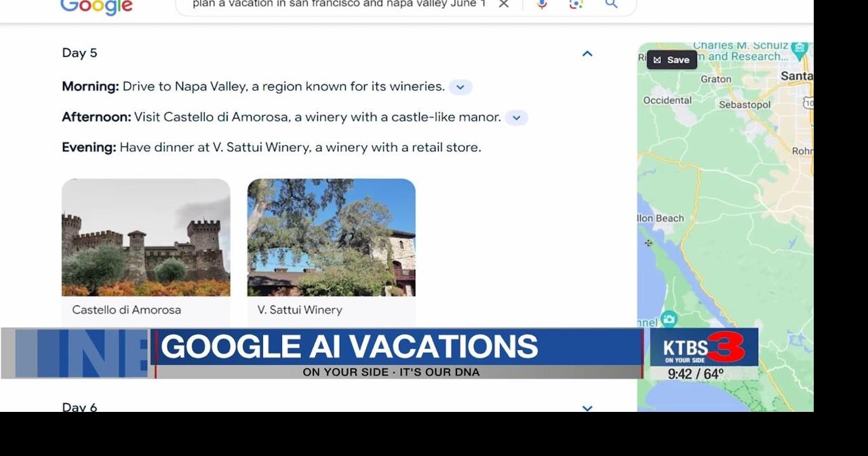The width and height of the screenshot is (868, 456).
Task: Collapse the Day 5 itinerary section
Action: [587, 53]
